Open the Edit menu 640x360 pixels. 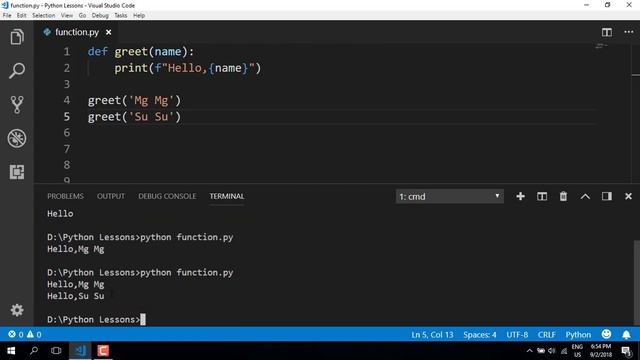click(22, 16)
